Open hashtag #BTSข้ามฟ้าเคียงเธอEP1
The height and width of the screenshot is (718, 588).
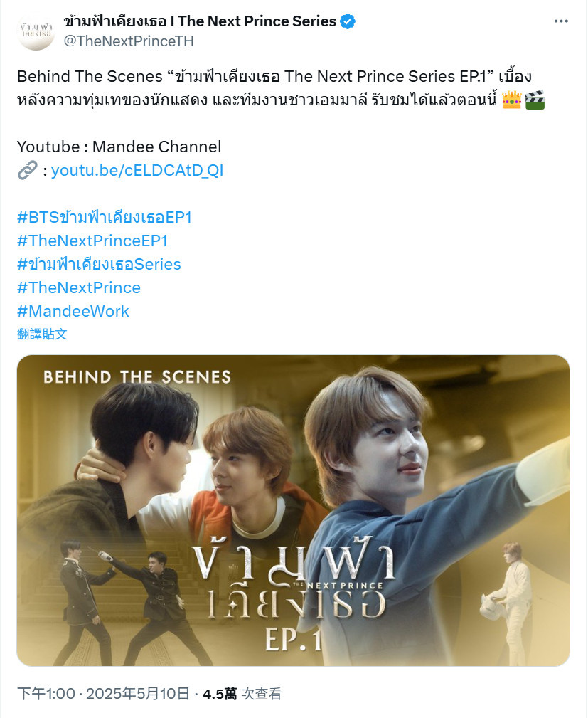[105, 217]
